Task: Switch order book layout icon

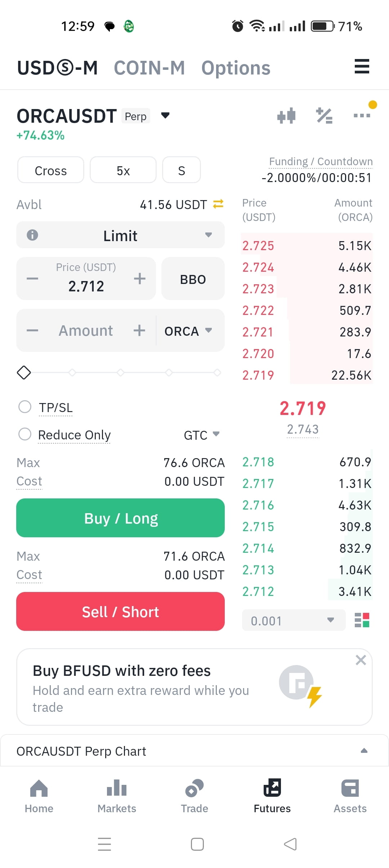Action: 362,620
